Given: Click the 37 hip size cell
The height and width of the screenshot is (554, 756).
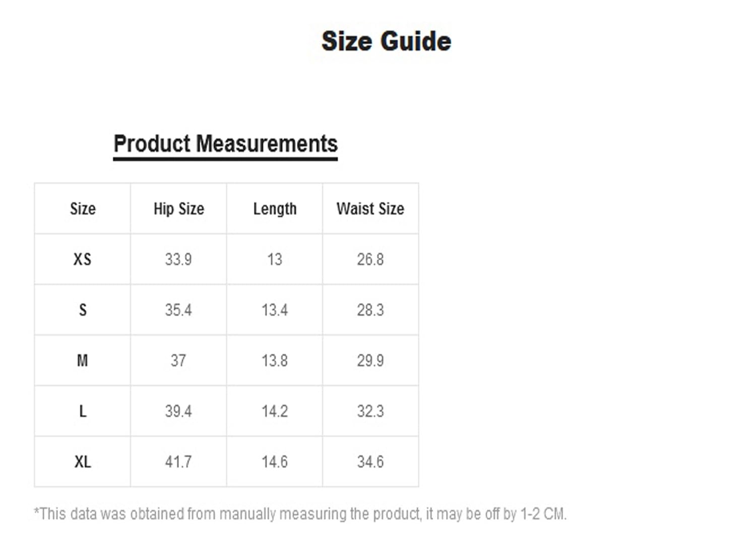Looking at the screenshot, I should click(x=178, y=361).
